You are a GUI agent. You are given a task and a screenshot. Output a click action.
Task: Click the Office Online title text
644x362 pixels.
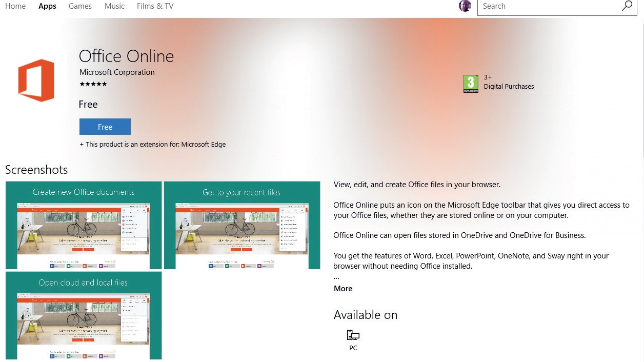click(126, 56)
